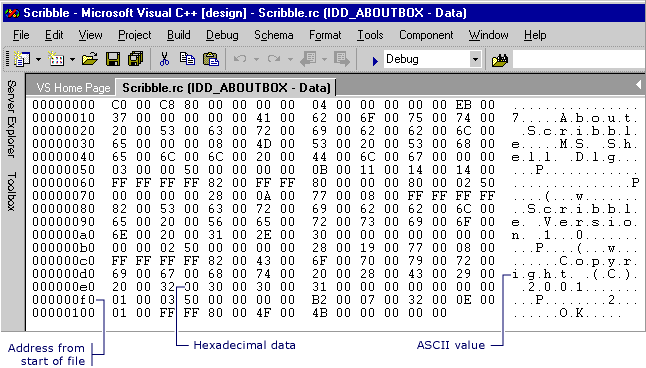Image resolution: width=646 pixels, height=368 pixels.
Task: Open the Redo history dropdown arrow
Action: tap(290, 60)
